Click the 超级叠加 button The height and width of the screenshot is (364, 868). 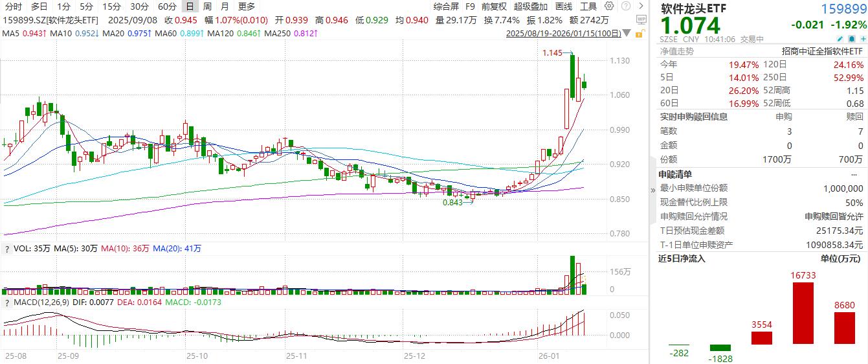(x=530, y=6)
